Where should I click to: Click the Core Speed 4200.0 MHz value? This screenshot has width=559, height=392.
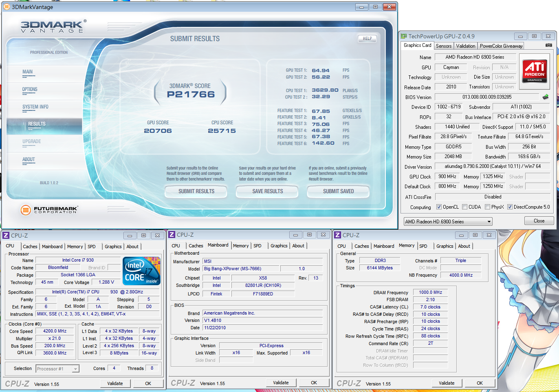pyautogui.click(x=55, y=331)
